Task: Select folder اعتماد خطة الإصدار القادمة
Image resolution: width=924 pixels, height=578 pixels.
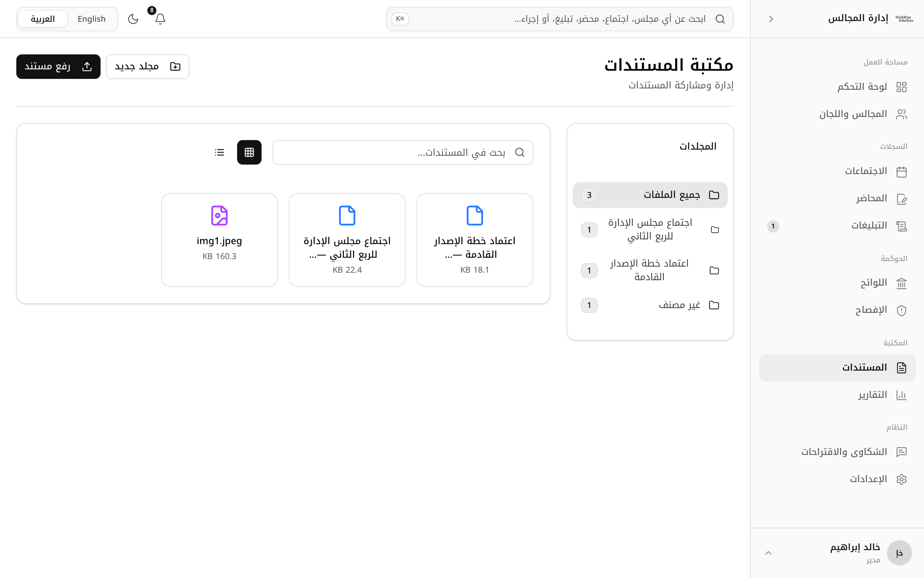Action: click(650, 270)
